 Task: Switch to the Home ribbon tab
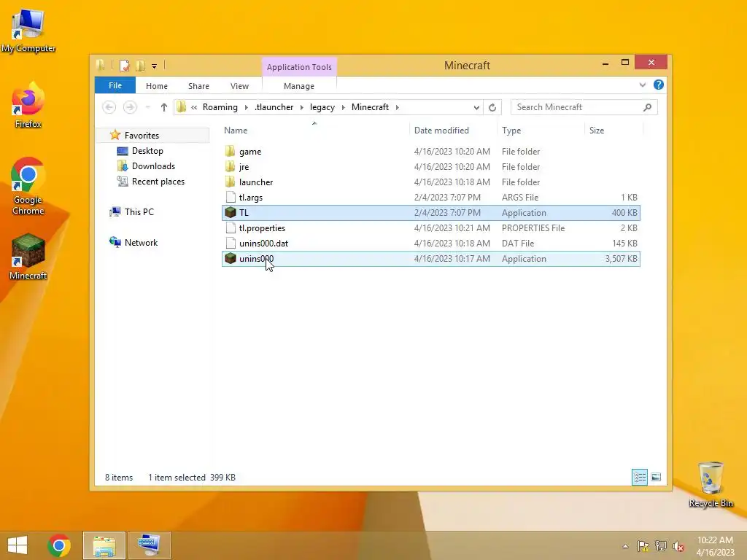pyautogui.click(x=157, y=86)
